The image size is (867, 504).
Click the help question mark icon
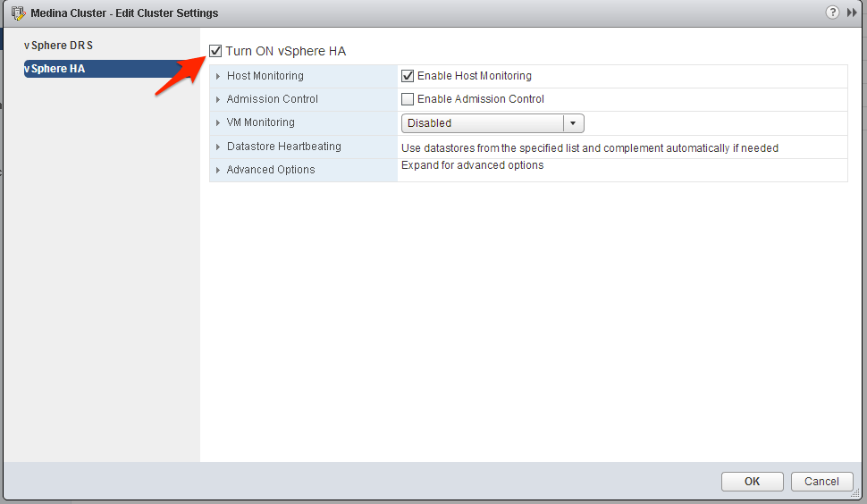(833, 13)
